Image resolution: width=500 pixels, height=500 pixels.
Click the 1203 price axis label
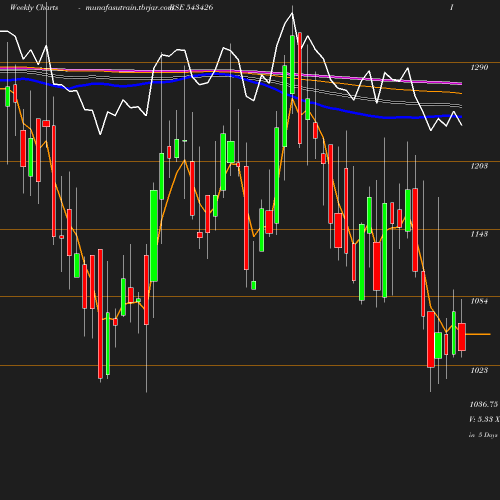(479, 166)
